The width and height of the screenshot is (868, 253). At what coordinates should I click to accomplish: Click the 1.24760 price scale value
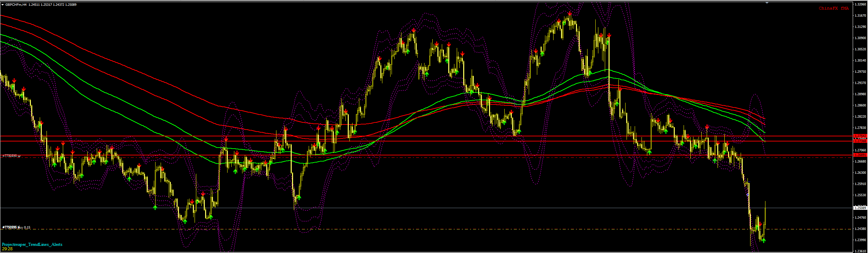pos(861,218)
